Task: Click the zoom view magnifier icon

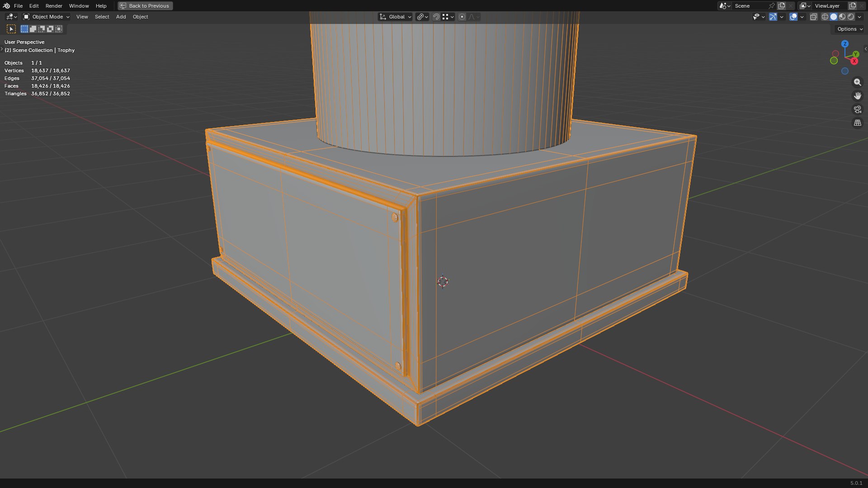Action: 857,82
